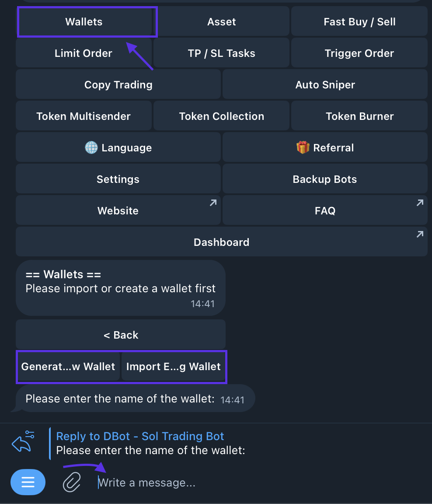Image resolution: width=432 pixels, height=504 pixels.
Task: Launch Auto Sniper option
Action: coord(325,85)
